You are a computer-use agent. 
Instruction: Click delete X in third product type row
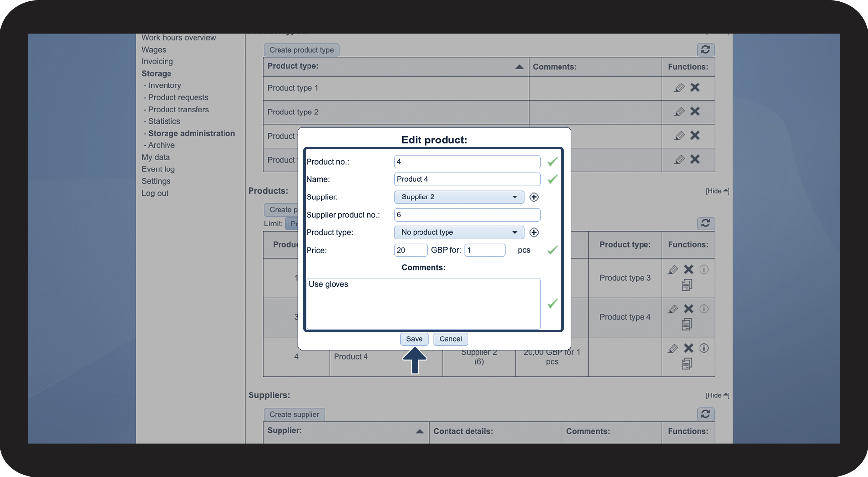(x=695, y=135)
